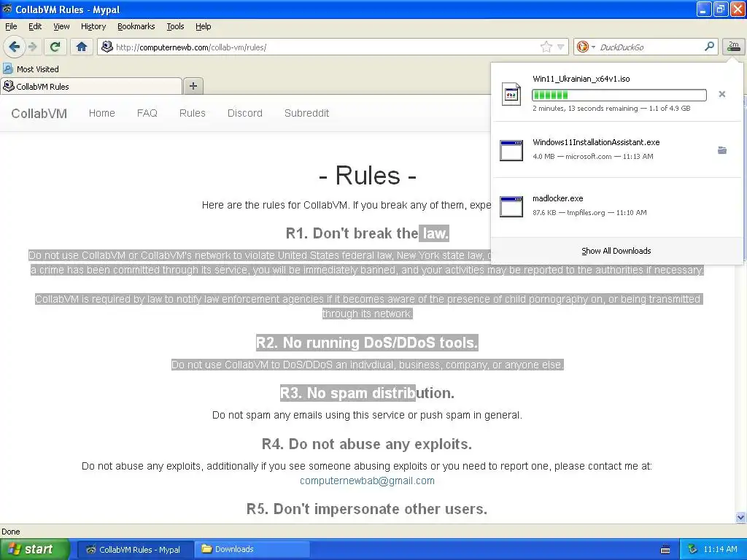
Task: Open the Help menu
Action: [x=204, y=26]
